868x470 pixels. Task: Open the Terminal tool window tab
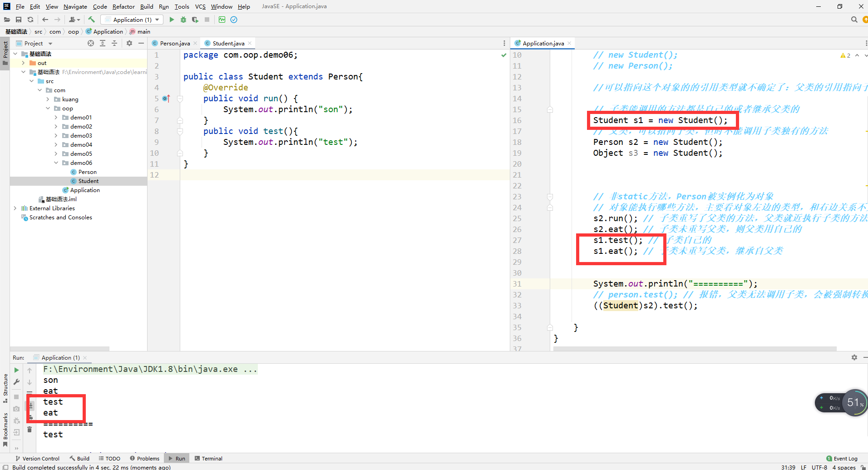[x=208, y=458]
